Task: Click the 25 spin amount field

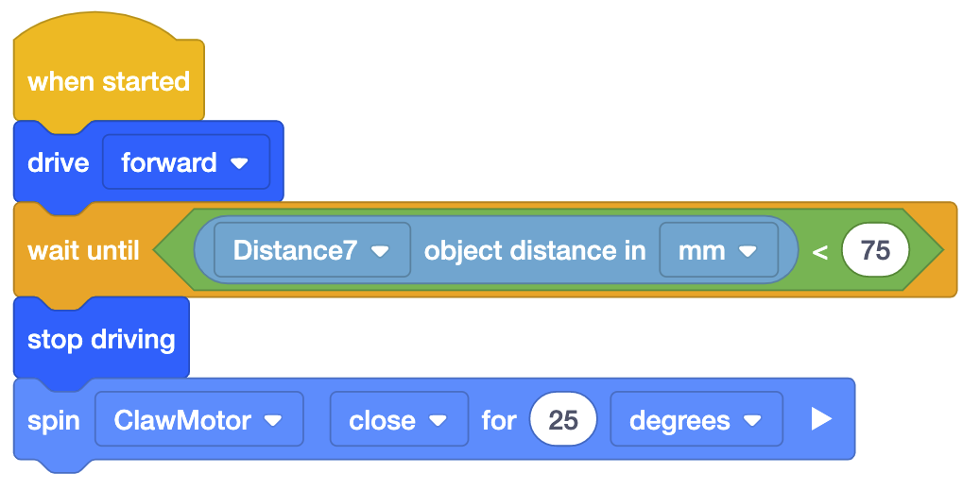Action: [563, 419]
